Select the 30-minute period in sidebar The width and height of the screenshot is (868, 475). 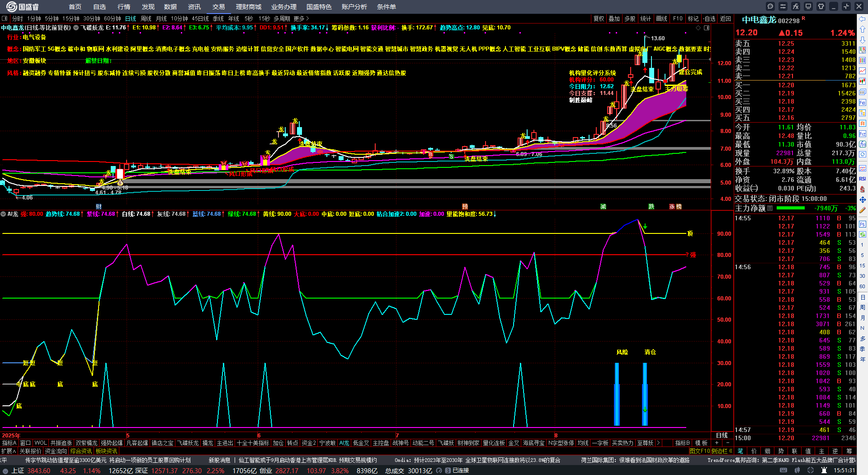[863, 276]
